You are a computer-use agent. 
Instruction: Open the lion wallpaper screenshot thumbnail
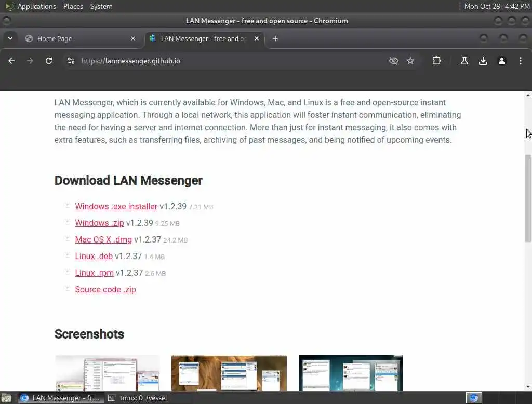(229, 373)
